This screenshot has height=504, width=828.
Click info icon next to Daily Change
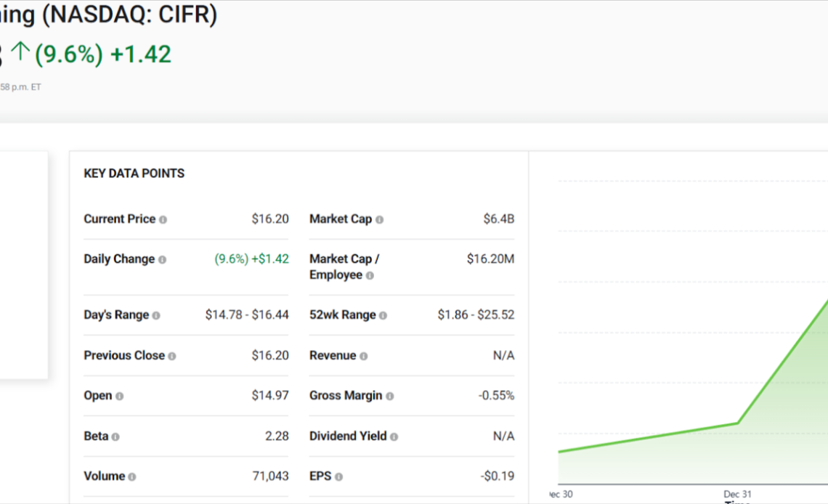(x=162, y=260)
